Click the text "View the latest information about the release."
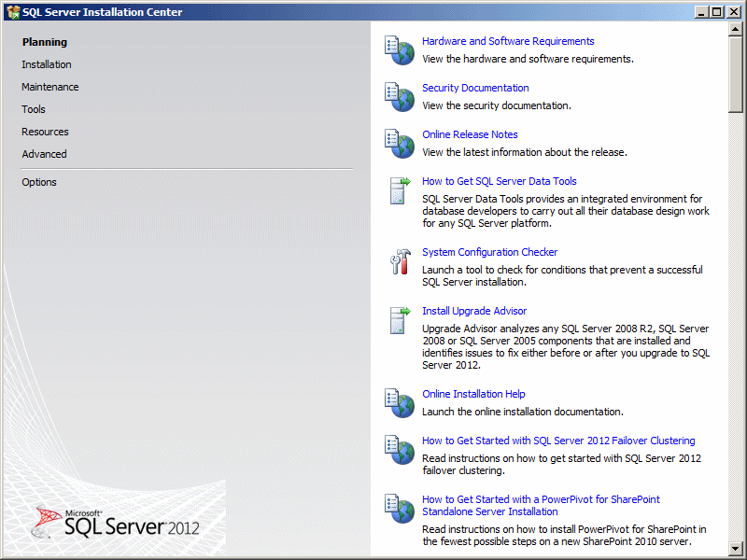 525,152
